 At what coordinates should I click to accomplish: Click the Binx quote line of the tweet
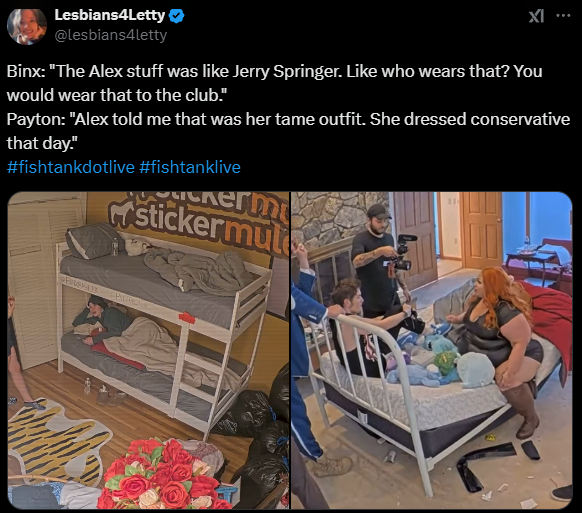274,83
